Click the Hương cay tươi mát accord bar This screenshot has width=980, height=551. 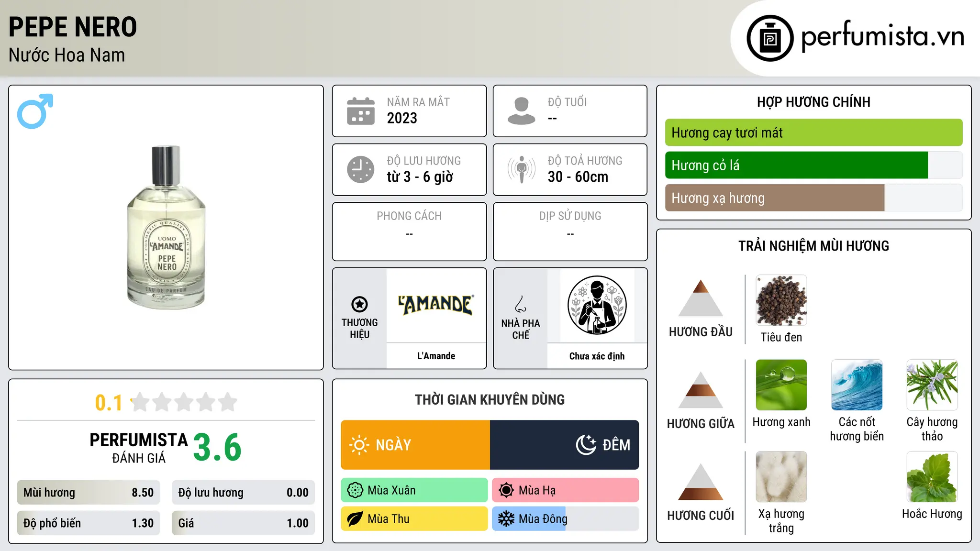click(814, 132)
